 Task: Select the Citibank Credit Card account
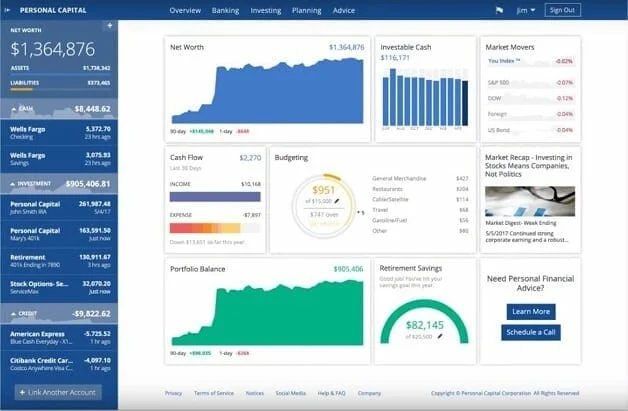tap(59, 364)
